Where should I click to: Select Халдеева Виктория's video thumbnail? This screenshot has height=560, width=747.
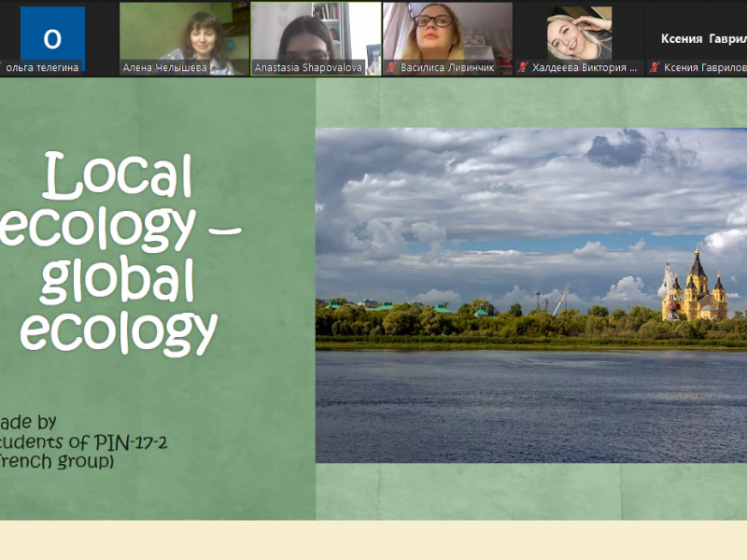[579, 33]
